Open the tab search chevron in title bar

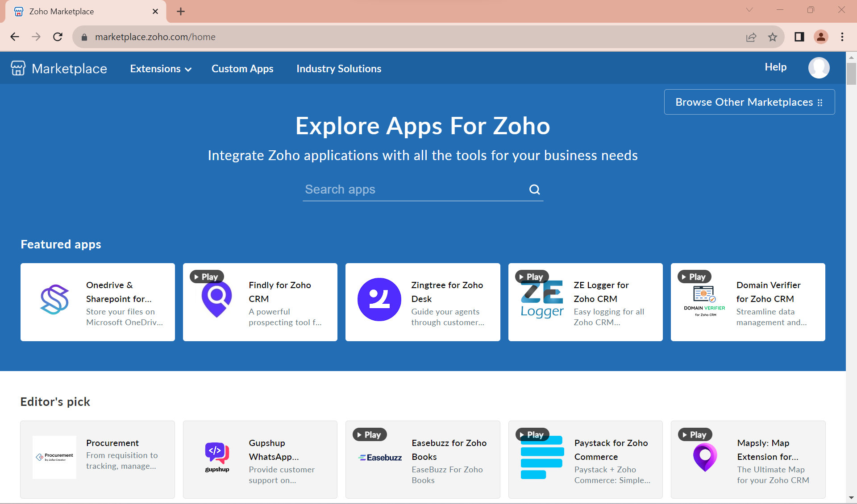point(749,10)
